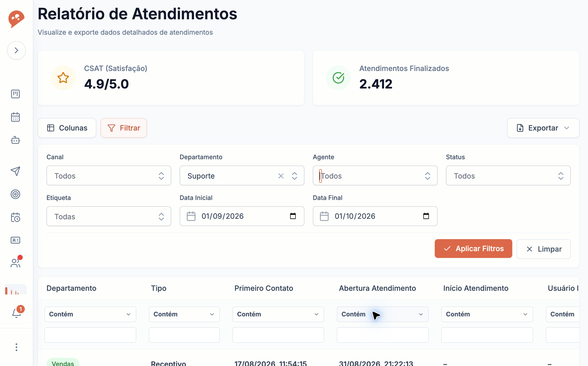Sort by Departamento column header
This screenshot has width=588, height=366.
pos(71,288)
